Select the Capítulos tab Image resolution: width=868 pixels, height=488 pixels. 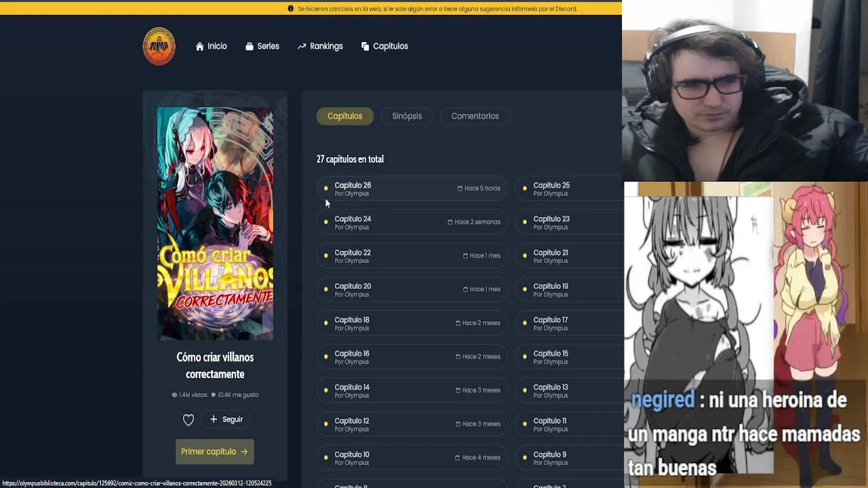click(x=344, y=116)
